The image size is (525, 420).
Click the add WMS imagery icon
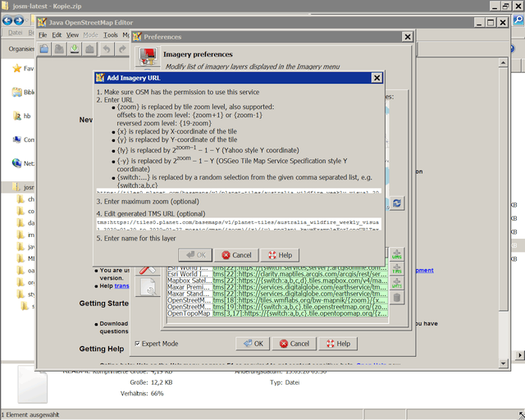pos(397,255)
